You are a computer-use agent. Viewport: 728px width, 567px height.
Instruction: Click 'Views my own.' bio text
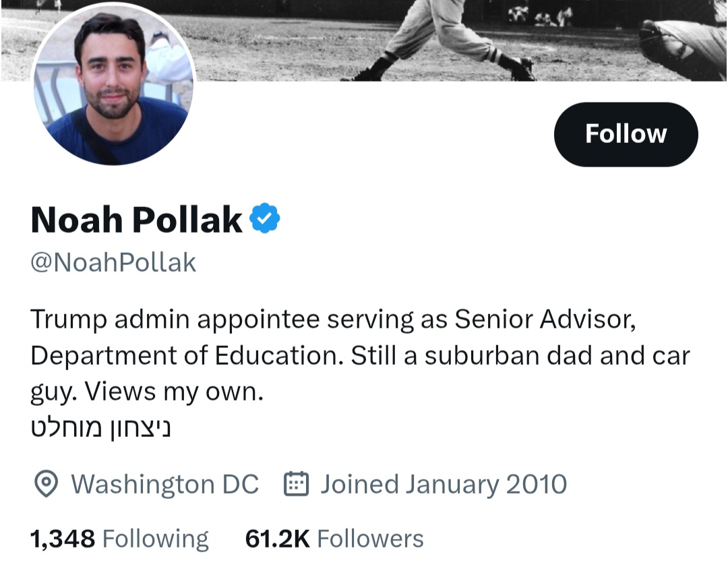[174, 392]
